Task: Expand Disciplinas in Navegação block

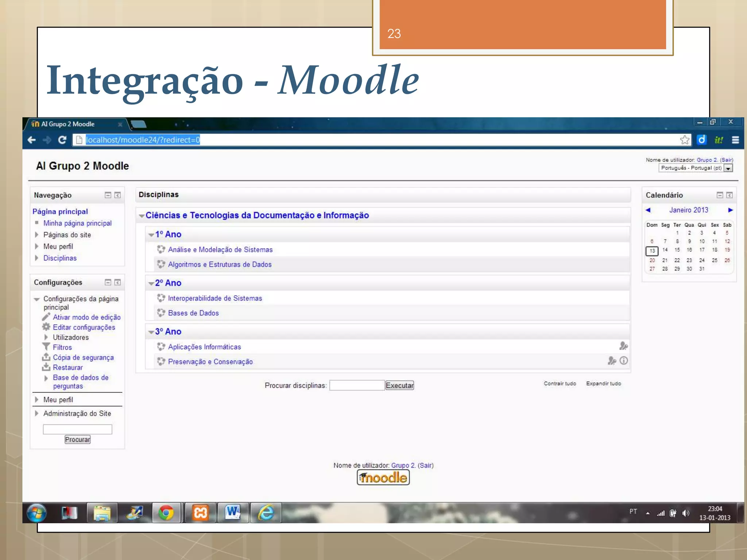Action: (36, 258)
